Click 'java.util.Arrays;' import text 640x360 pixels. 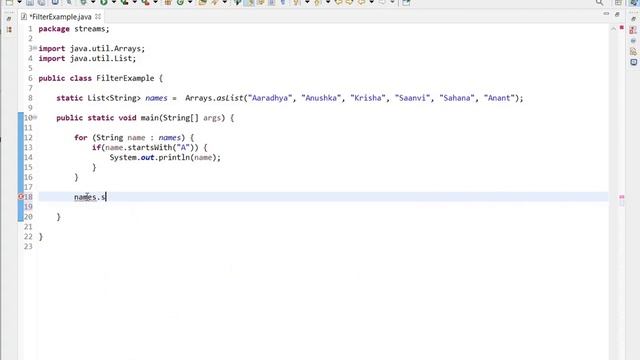click(x=107, y=49)
